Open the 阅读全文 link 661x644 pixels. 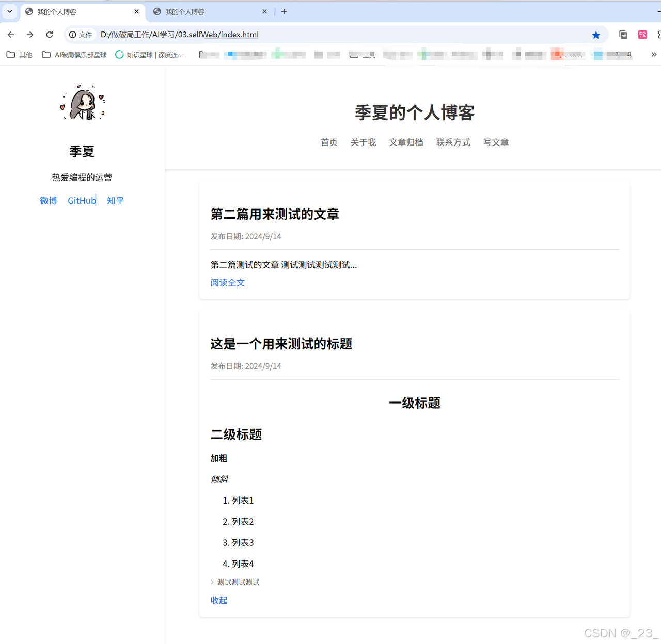[227, 283]
